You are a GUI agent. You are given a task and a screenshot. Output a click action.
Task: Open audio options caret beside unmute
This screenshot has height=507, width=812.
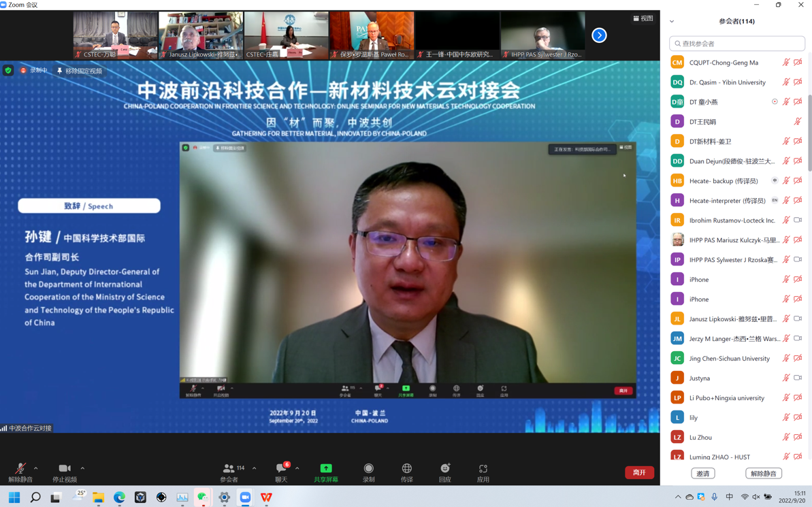pyautogui.click(x=35, y=468)
